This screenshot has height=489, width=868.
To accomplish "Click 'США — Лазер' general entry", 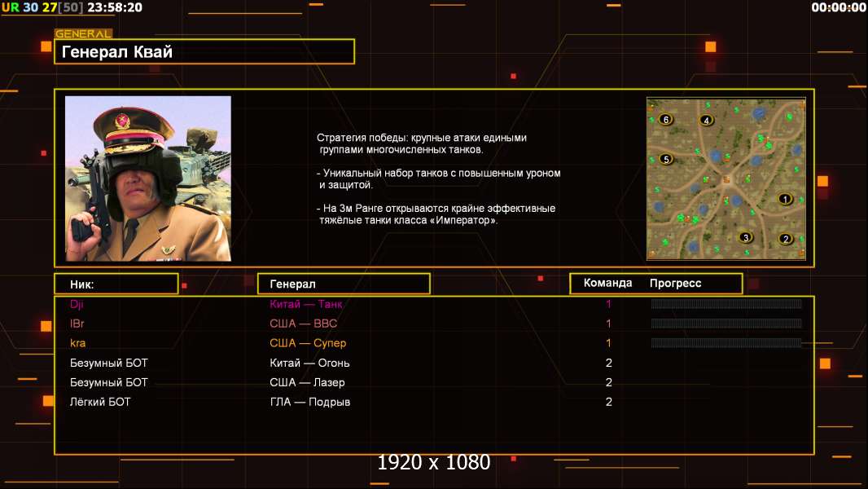I will tap(307, 383).
